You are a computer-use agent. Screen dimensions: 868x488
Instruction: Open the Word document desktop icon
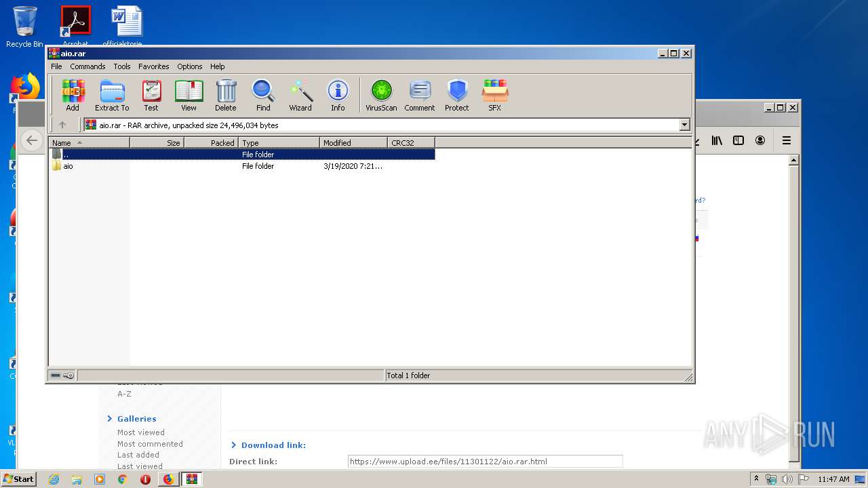click(x=127, y=26)
